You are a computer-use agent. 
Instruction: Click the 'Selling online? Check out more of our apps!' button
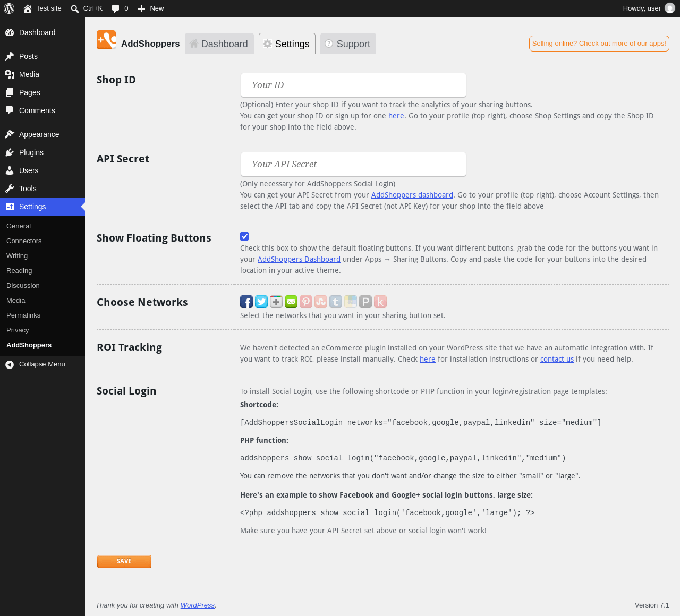(x=599, y=44)
